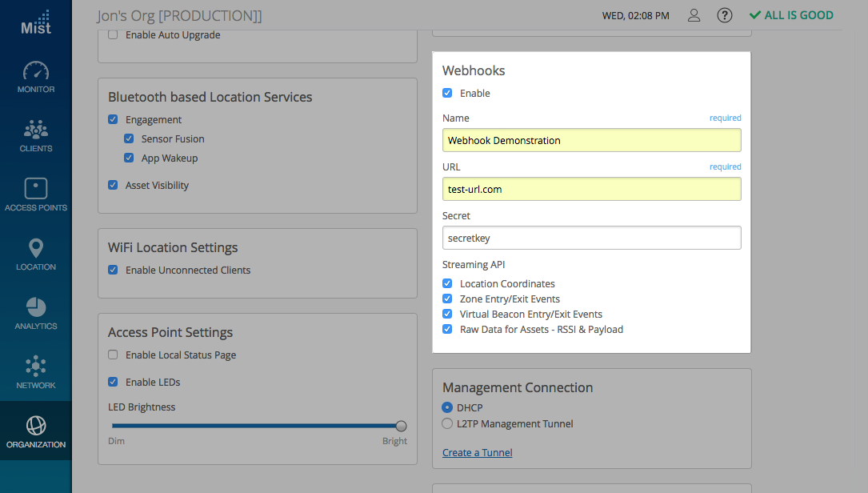
Task: Click the Mist logo
Action: pyautogui.click(x=36, y=22)
